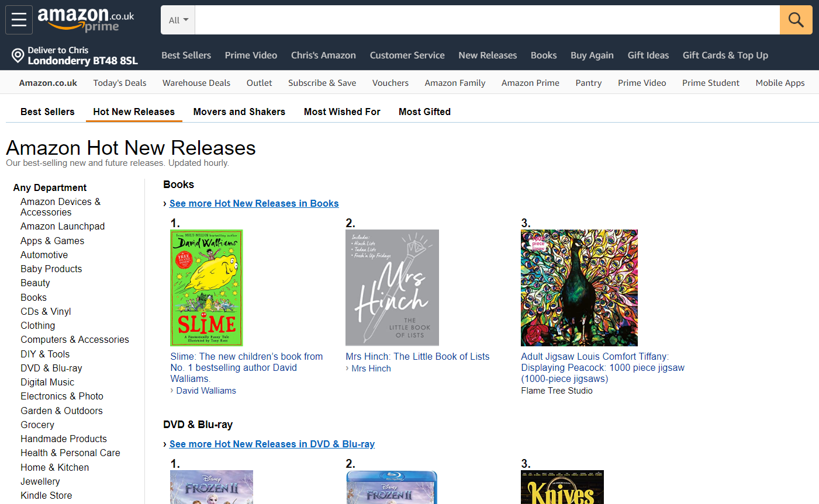Click inside the search input field
The image size is (819, 504).
point(468,19)
